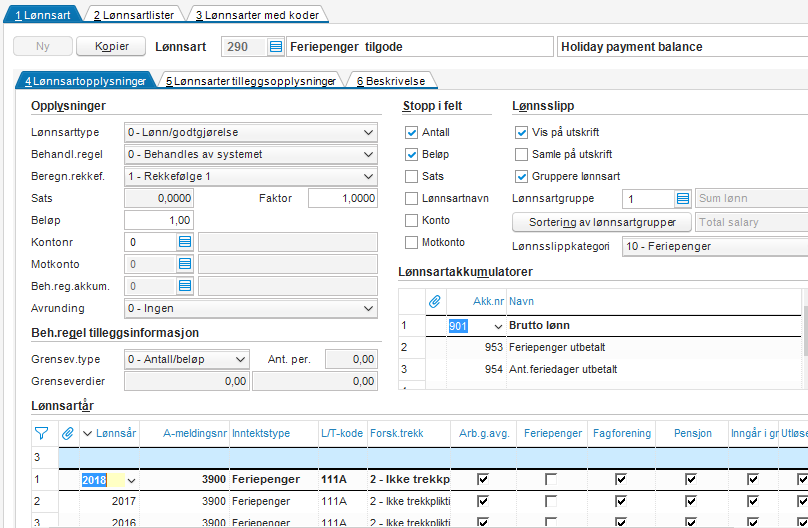Toggle Pensjon checkbox for year 2017
The image size is (808, 528).
click(x=691, y=501)
